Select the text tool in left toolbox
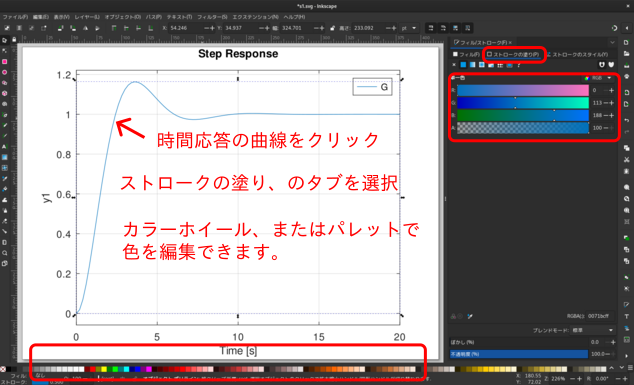The width and height of the screenshot is (634, 385). (x=4, y=146)
